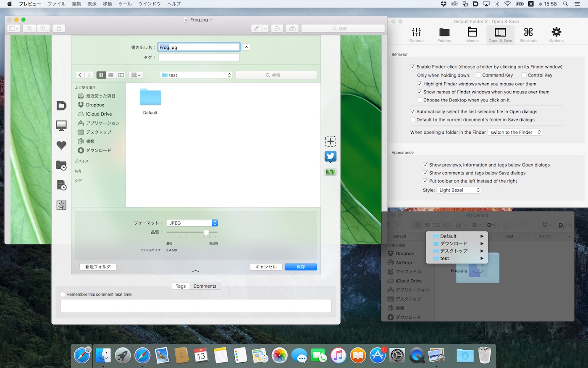The image size is (588, 368).
Task: Enable Default to current document's folder
Action: point(412,119)
